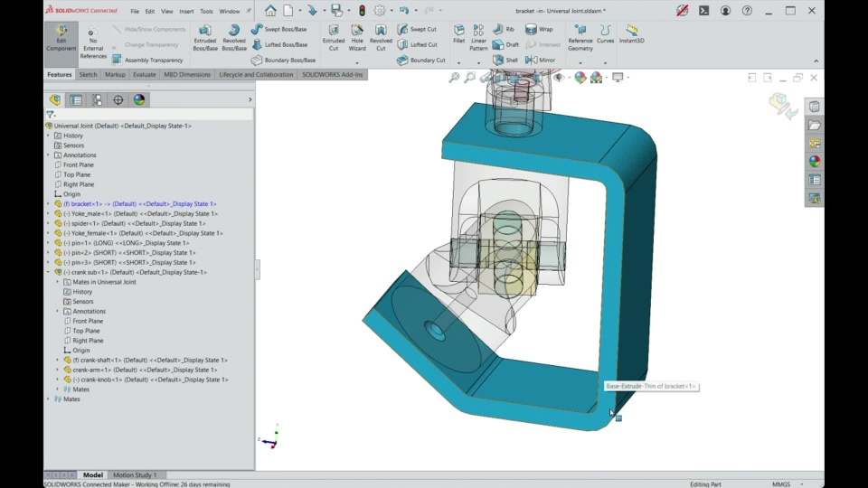Select the Revolved Boss/Base tool
Image resolution: width=868 pixels, height=488 pixels.
coord(234,38)
